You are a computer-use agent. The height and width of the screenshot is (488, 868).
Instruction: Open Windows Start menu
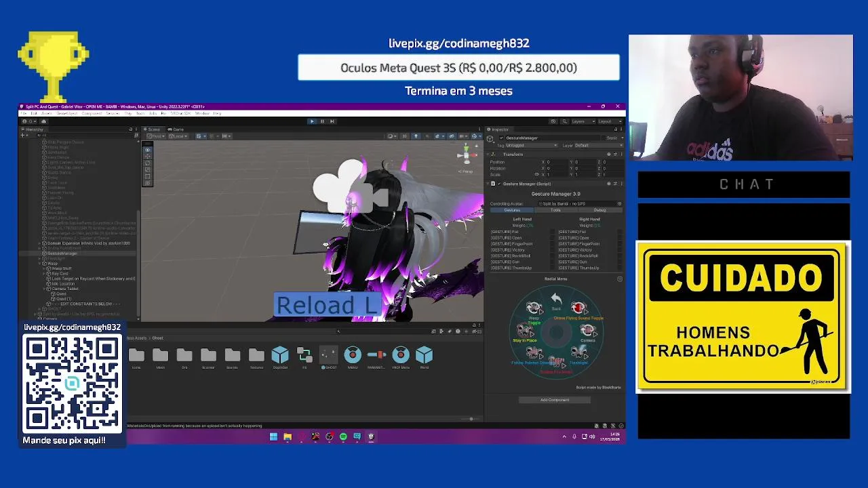coord(273,436)
